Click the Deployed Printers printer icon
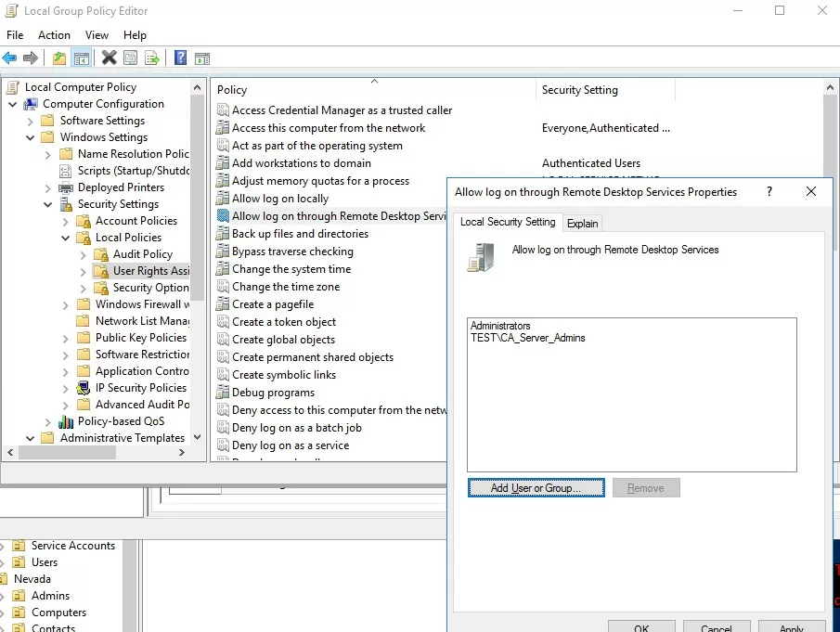Viewport: 840px width, 632px height. point(65,187)
